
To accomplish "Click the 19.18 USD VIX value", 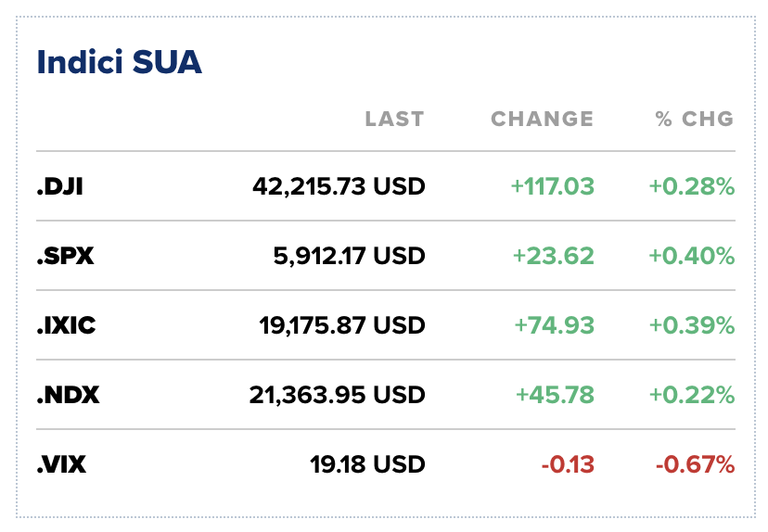I will 367,464.
